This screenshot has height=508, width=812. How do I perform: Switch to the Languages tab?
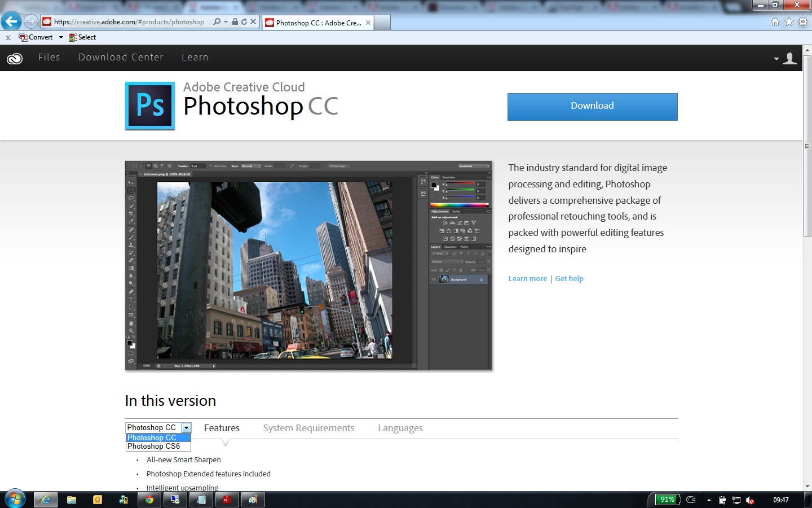tap(400, 428)
